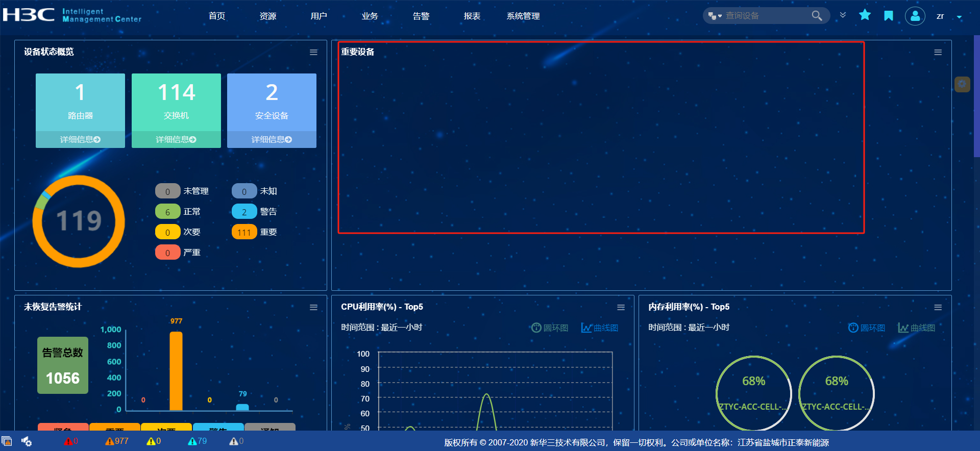Open the 首页 menu

(217, 16)
